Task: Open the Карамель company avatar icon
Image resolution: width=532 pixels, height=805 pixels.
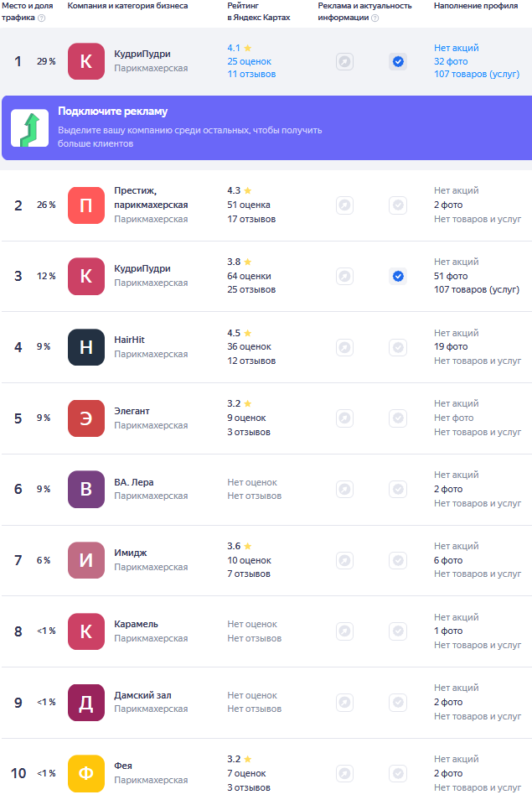Action: (86, 631)
